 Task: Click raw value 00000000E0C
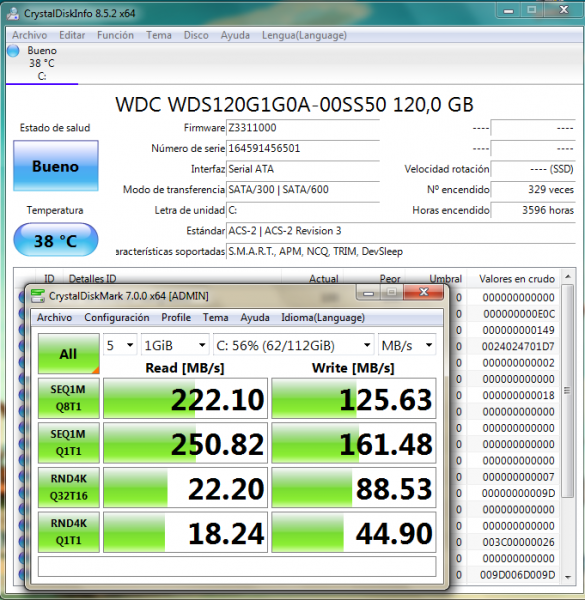click(518, 314)
